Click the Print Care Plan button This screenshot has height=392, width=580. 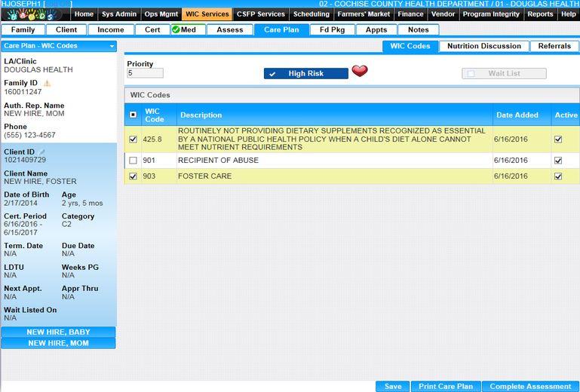pyautogui.click(x=445, y=387)
